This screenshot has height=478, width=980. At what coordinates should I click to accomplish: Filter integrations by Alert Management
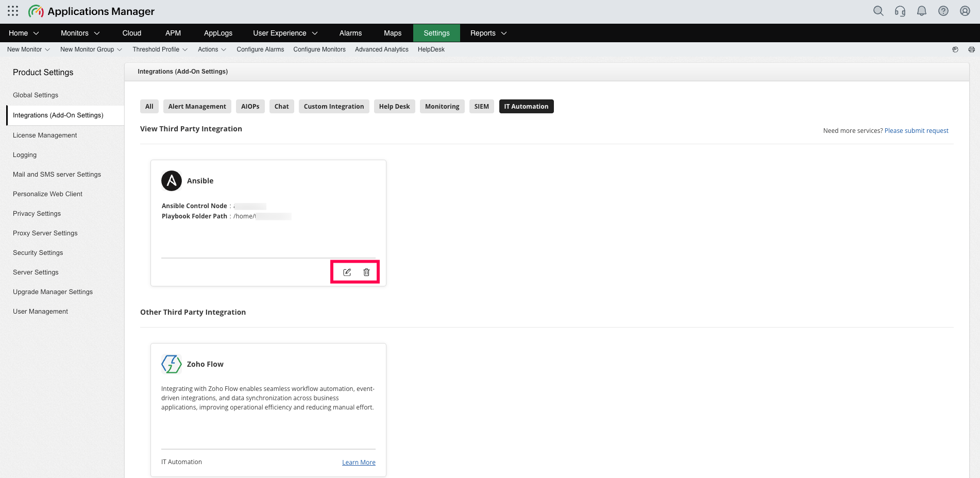pyautogui.click(x=197, y=107)
